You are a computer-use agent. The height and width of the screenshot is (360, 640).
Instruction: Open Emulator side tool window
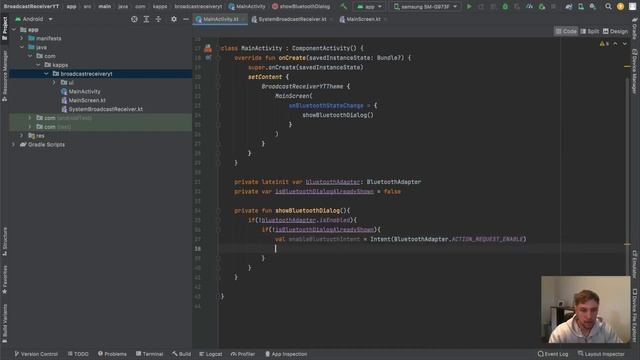coord(635,264)
